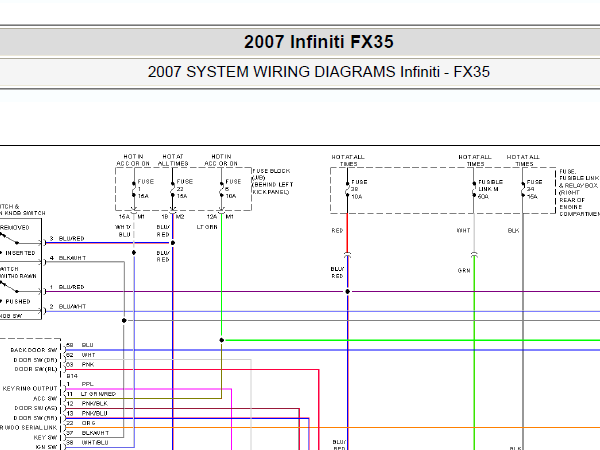The height and width of the screenshot is (450, 600).
Task: Click the splice dot on the LT GRN wire
Action: coord(222,340)
